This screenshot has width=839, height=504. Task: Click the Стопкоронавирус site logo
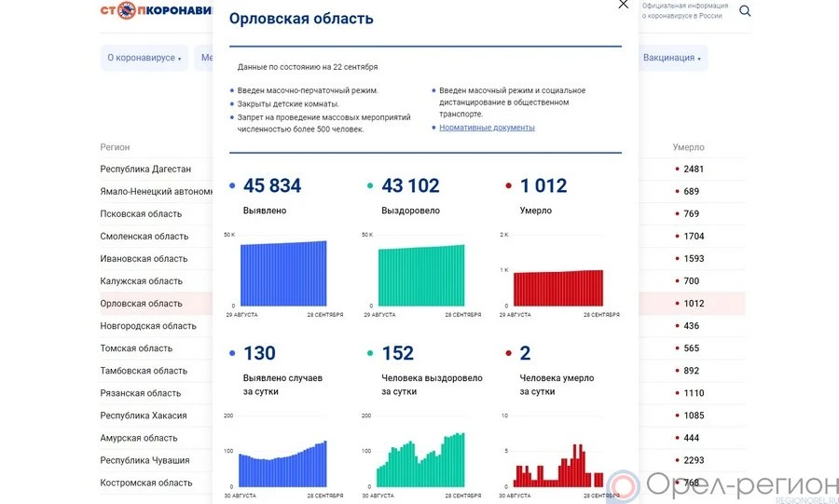(156, 10)
